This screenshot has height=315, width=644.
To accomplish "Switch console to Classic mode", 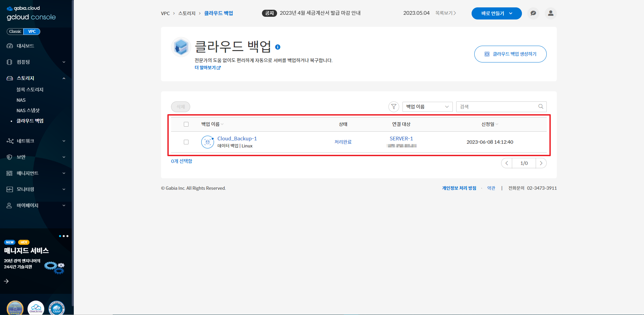I will pyautogui.click(x=15, y=32).
